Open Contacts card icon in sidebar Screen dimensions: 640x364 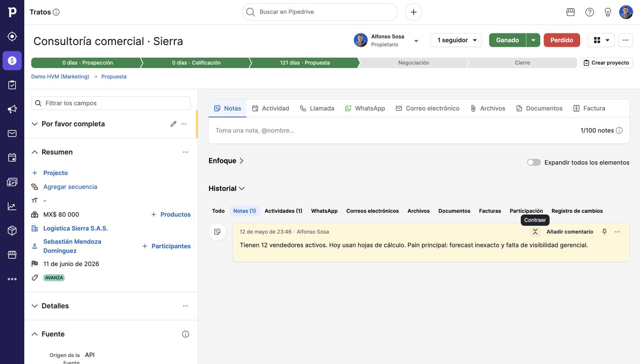point(12,182)
